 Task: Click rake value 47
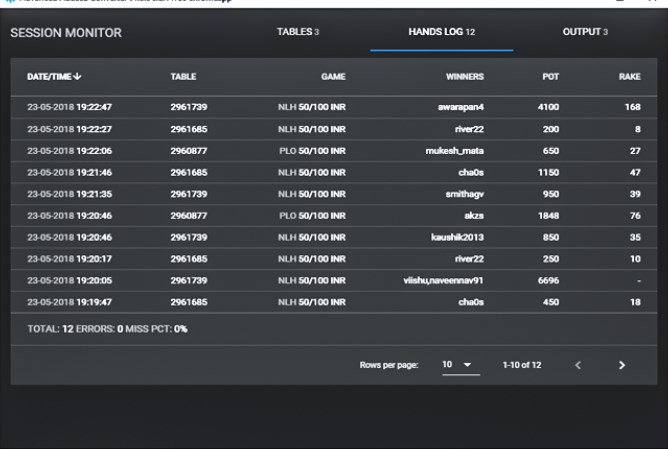635,173
